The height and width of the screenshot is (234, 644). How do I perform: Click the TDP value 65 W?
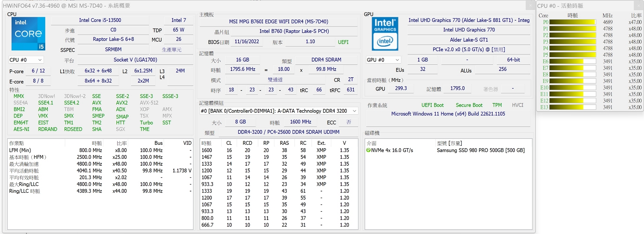(x=179, y=30)
